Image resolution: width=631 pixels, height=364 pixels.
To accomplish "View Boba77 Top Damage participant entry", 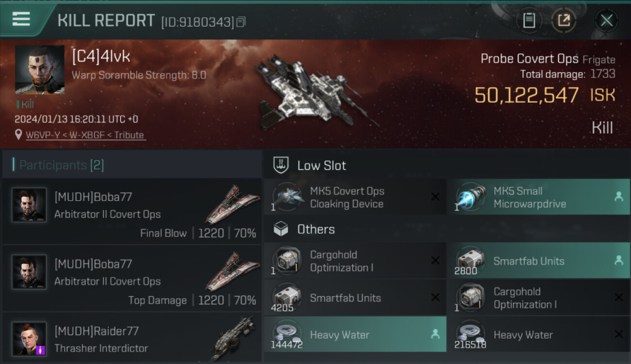I will [132, 279].
